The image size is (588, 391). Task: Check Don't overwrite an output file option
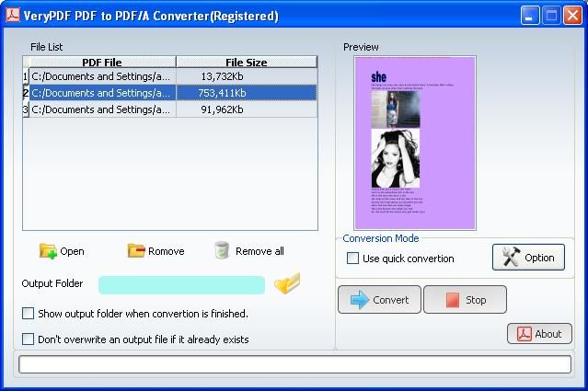click(x=29, y=339)
